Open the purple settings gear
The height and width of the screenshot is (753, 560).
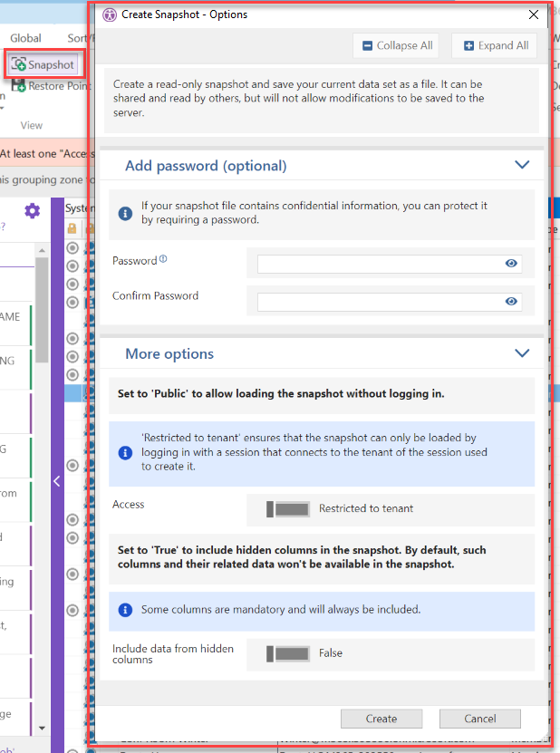[x=33, y=211]
